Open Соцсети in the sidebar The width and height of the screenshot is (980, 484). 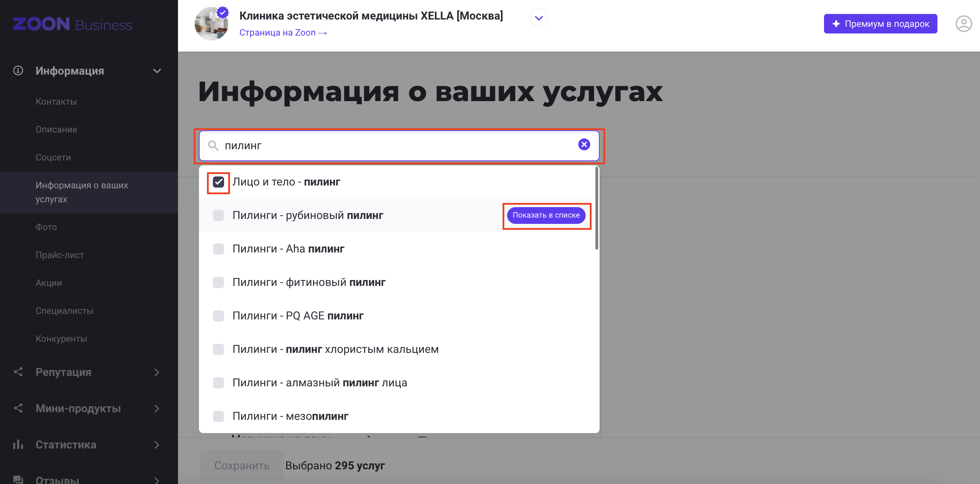[53, 157]
